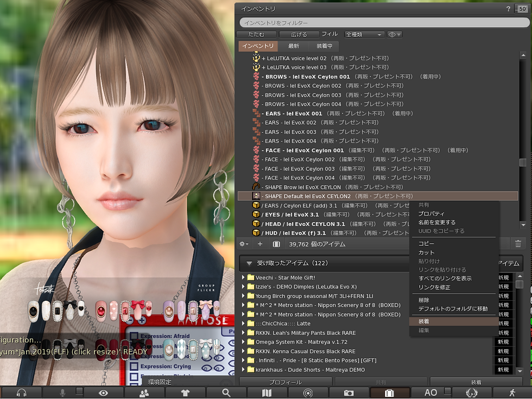The height and width of the screenshot is (399, 532).
Task: Click the plus add-item icon in inventory
Action: click(x=260, y=244)
